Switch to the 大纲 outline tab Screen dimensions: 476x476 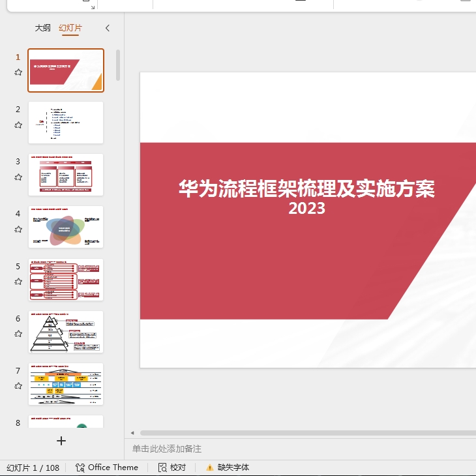(x=42, y=28)
